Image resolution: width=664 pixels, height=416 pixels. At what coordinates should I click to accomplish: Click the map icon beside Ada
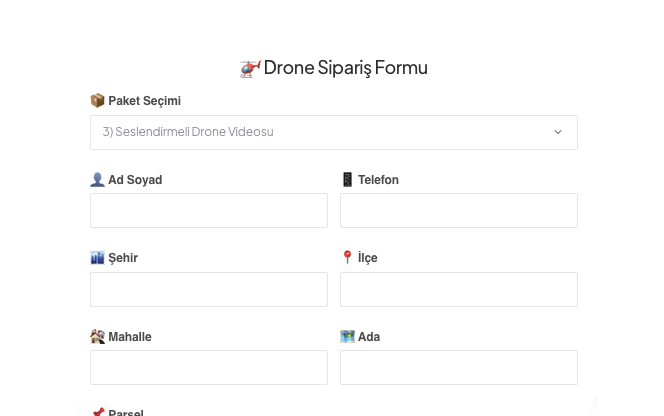[x=347, y=337]
